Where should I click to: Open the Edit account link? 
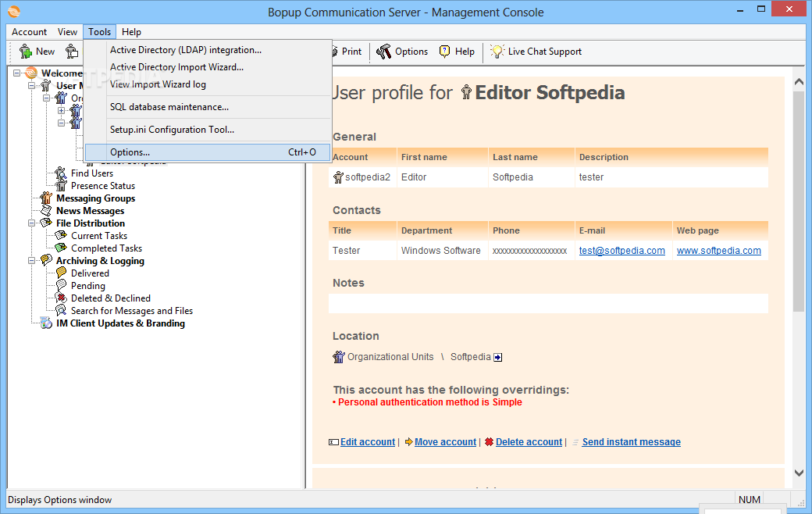coord(368,442)
